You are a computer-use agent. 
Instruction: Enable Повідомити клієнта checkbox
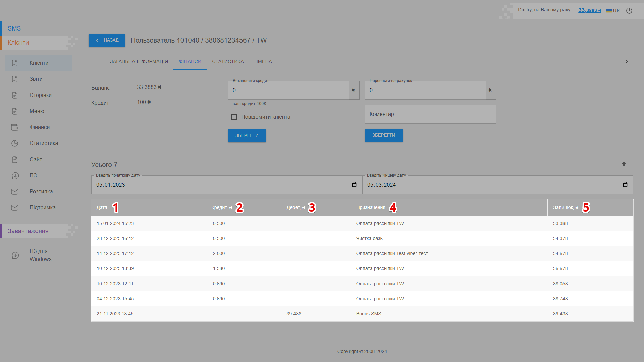click(x=234, y=117)
